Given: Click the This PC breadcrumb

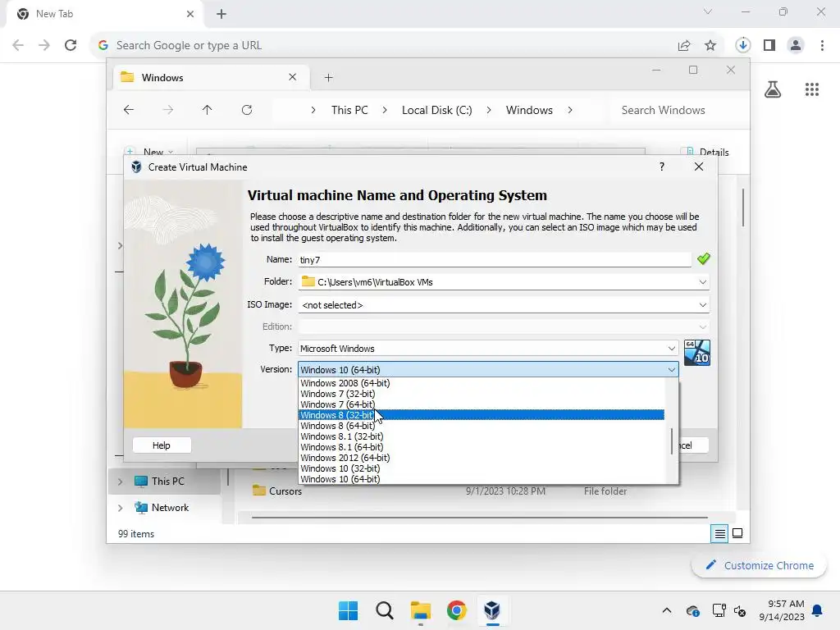Looking at the screenshot, I should point(349,110).
